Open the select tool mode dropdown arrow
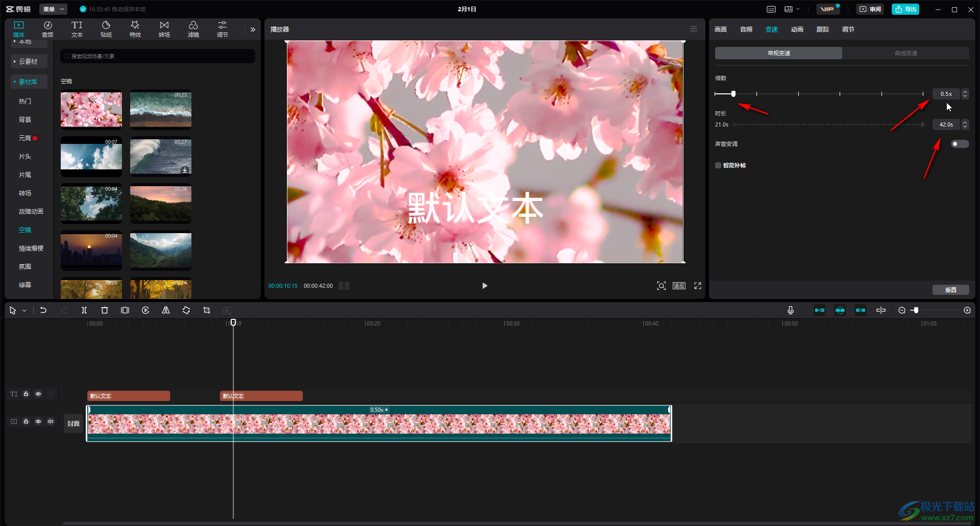The image size is (980, 526). [x=24, y=311]
